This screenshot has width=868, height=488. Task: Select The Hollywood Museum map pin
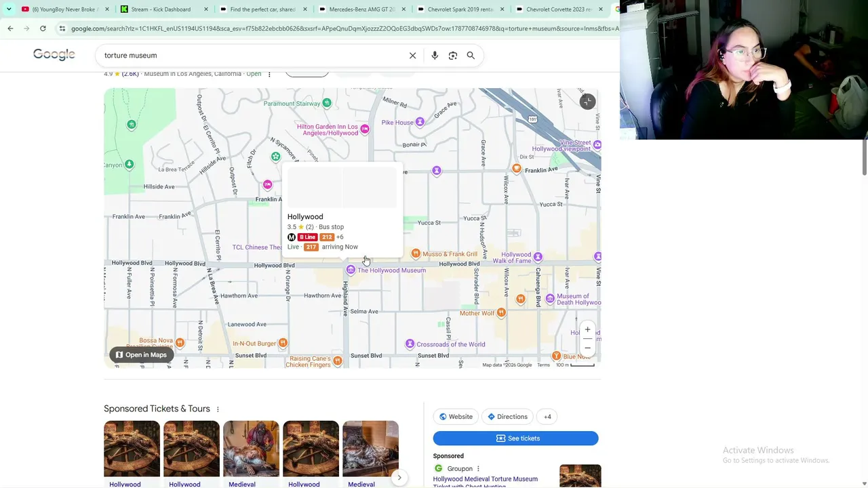(351, 270)
